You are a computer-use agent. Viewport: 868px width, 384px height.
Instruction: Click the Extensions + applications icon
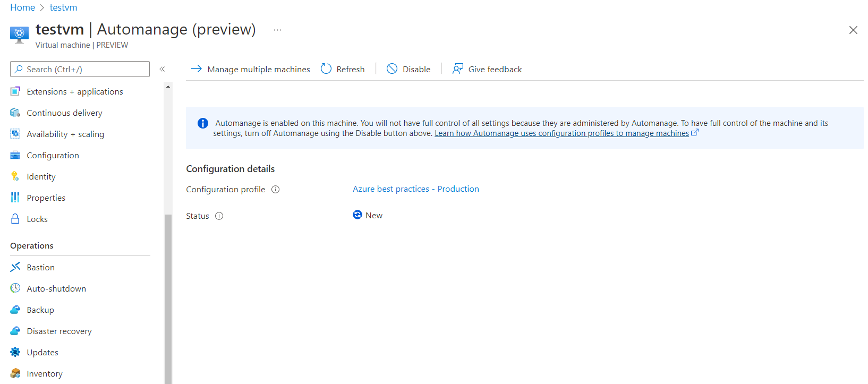[x=15, y=91]
